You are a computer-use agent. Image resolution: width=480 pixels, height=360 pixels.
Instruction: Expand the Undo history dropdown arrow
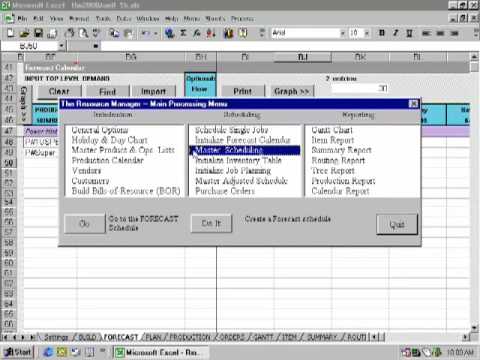(155, 33)
